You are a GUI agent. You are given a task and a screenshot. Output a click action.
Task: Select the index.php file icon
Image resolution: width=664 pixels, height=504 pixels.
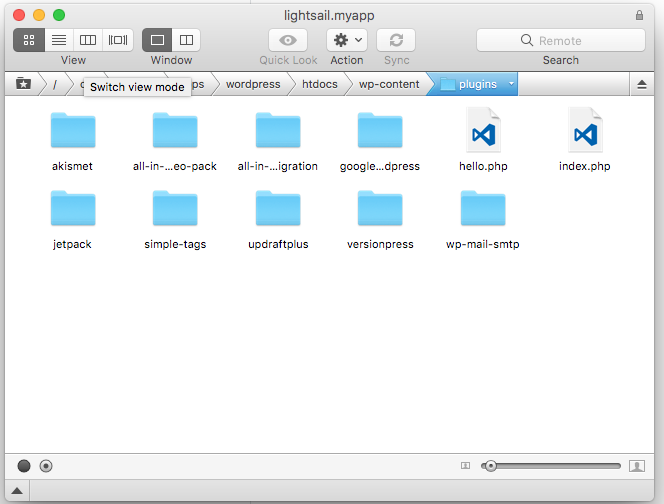point(585,130)
